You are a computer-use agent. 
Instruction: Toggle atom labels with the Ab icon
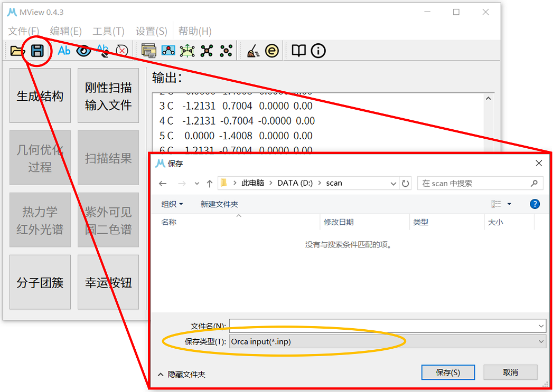click(x=64, y=50)
